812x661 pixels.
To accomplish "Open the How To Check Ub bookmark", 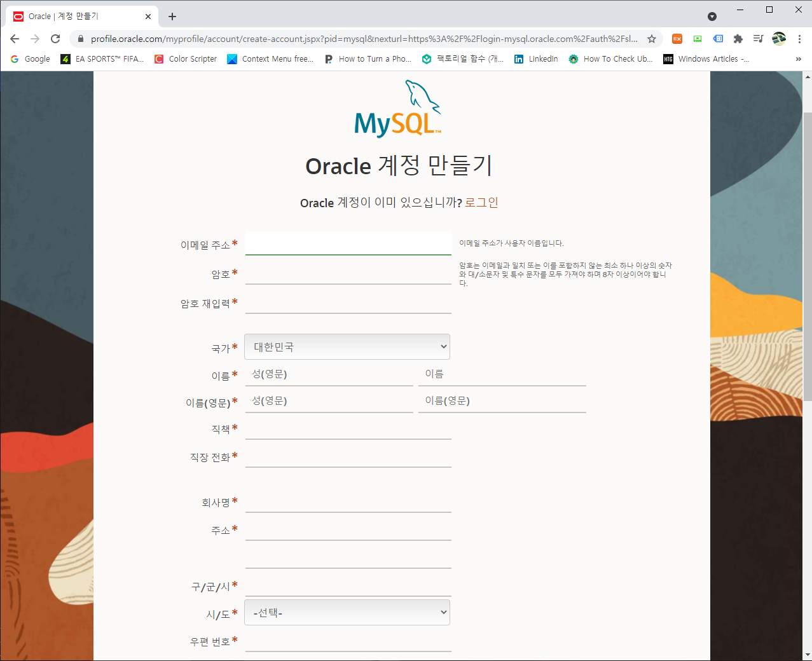I will [610, 59].
